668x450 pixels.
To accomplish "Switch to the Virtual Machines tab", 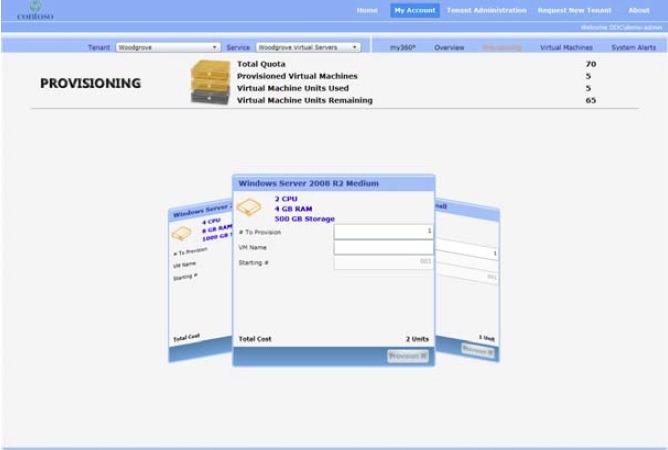I will tap(566, 48).
